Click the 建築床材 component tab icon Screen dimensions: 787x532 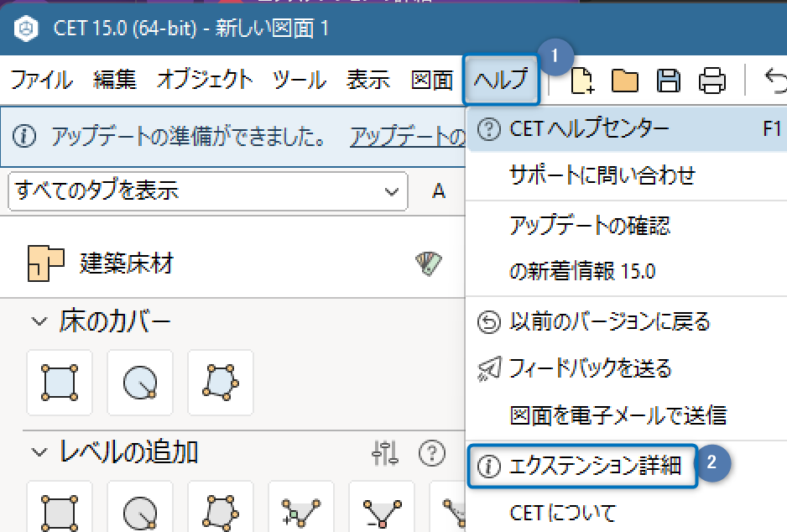45,263
